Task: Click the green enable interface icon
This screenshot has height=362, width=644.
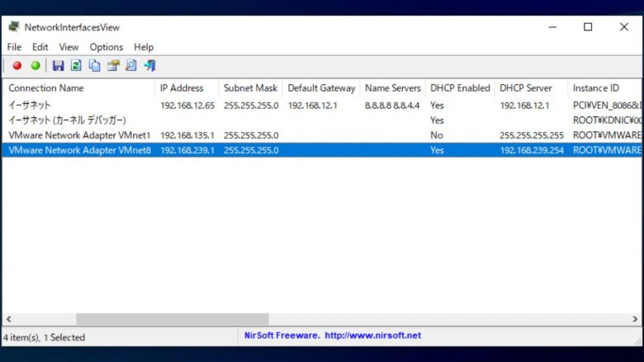Action: 36,66
